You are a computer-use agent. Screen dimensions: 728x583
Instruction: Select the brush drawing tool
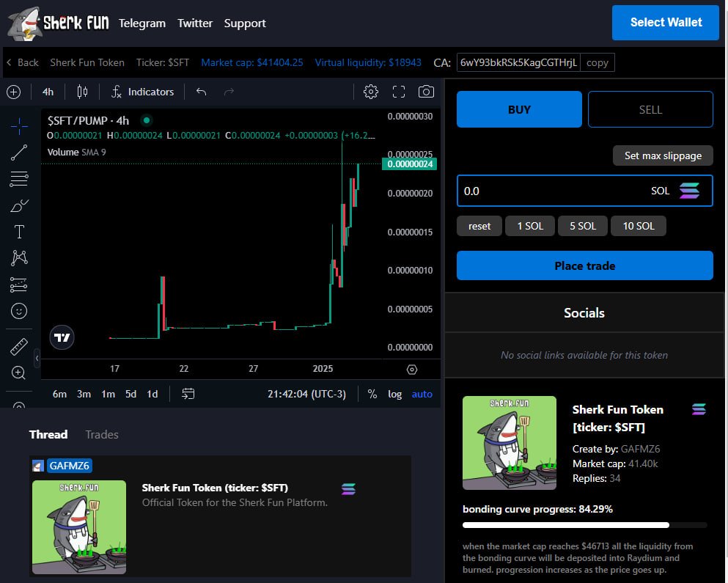pyautogui.click(x=19, y=205)
